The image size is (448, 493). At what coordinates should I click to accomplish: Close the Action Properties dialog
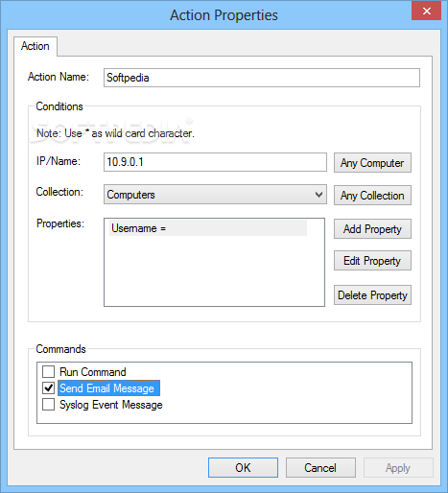(426, 12)
